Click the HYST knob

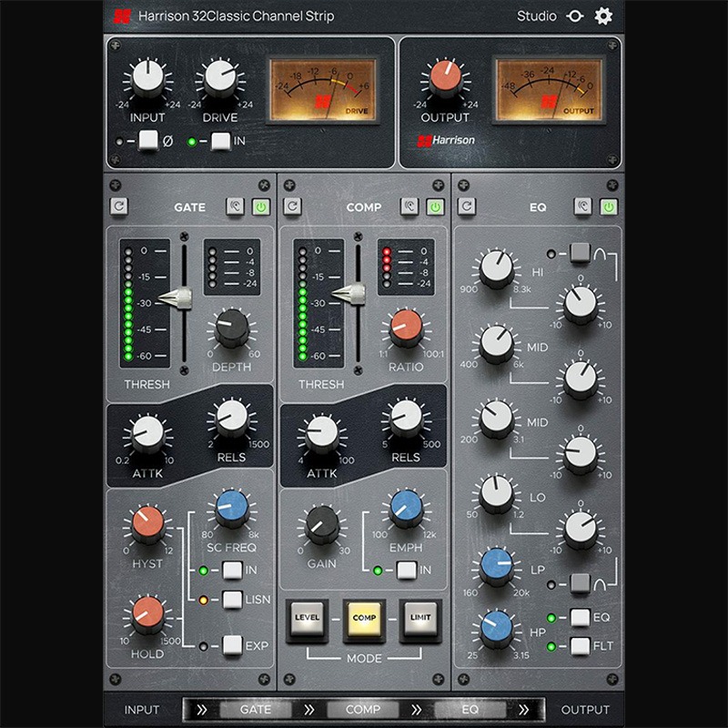click(x=148, y=523)
